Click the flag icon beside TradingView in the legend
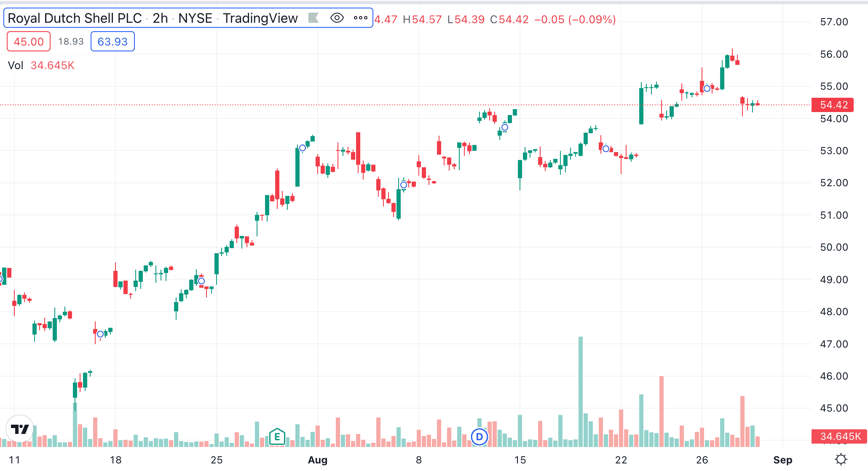Screen dimensions: 868x471 pos(313,18)
